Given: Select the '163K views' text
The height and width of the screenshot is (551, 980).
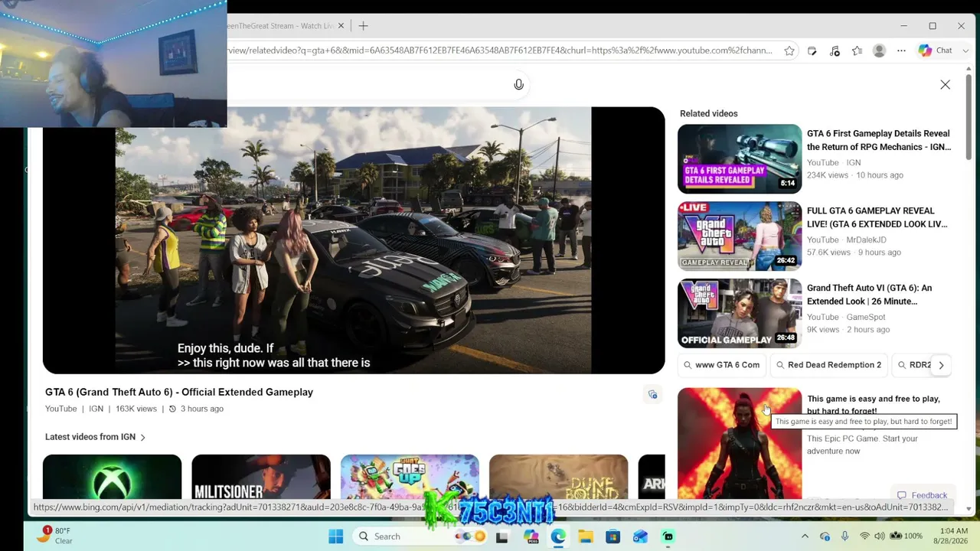Looking at the screenshot, I should (136, 409).
